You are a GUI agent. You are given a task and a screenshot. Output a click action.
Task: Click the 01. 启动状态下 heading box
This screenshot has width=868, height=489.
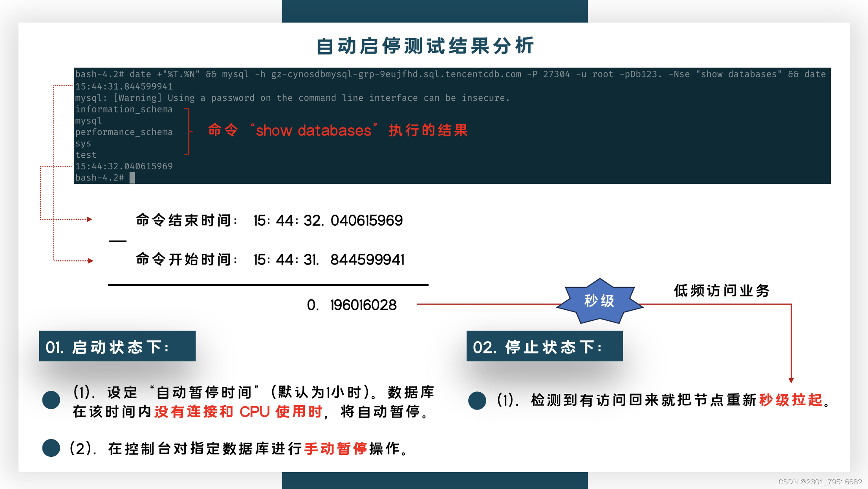pyautogui.click(x=117, y=346)
